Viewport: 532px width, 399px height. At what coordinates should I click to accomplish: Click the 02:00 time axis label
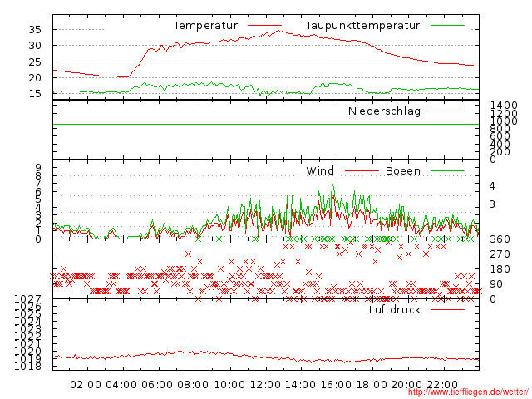tap(86, 385)
